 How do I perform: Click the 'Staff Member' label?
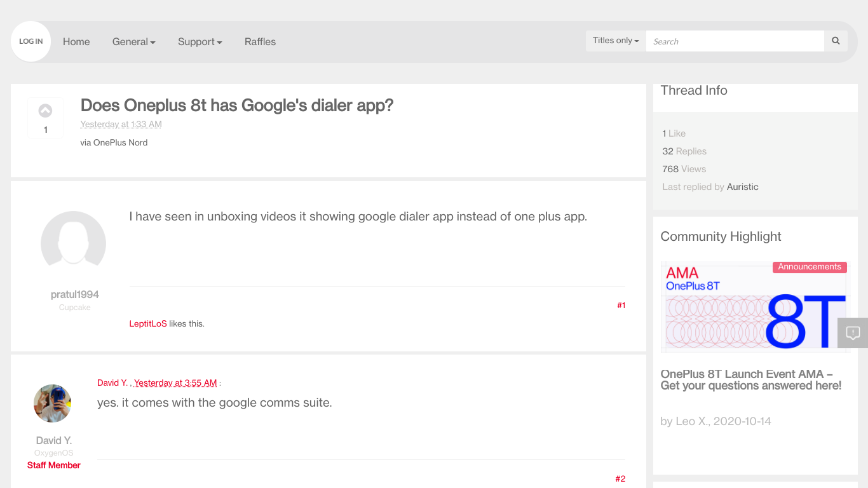pyautogui.click(x=54, y=465)
